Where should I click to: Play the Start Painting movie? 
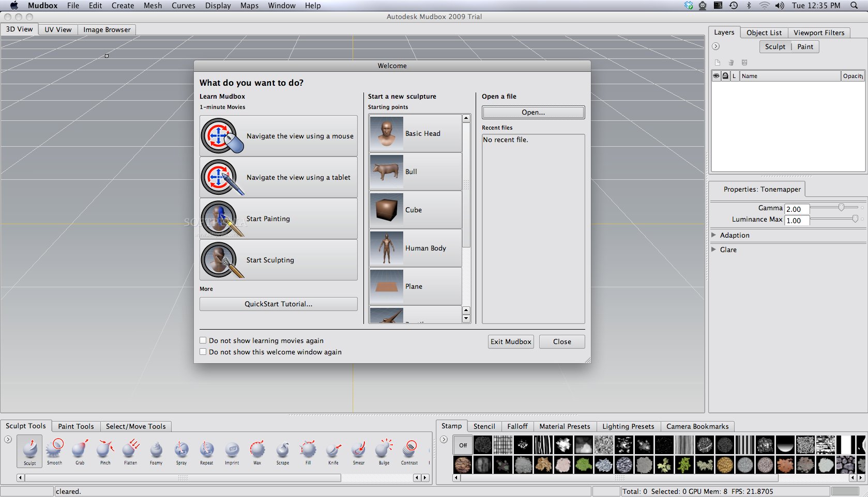coord(279,219)
